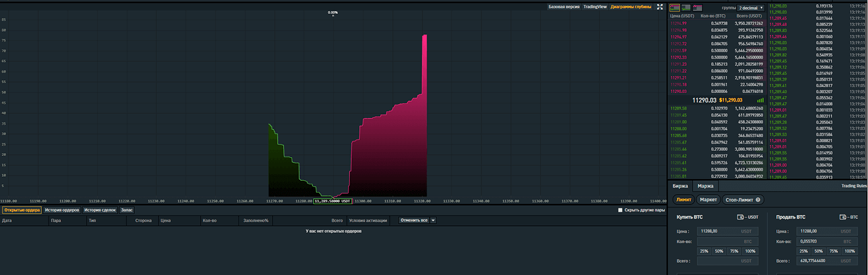This screenshot has height=275, width=868.
Task: Select the Маркет order type
Action: 707,199
